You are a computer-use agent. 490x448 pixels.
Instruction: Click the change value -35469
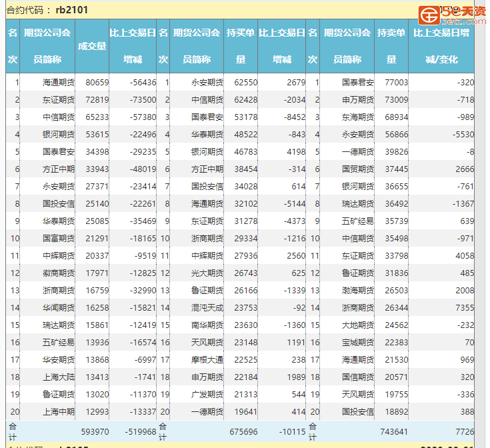tap(143, 221)
